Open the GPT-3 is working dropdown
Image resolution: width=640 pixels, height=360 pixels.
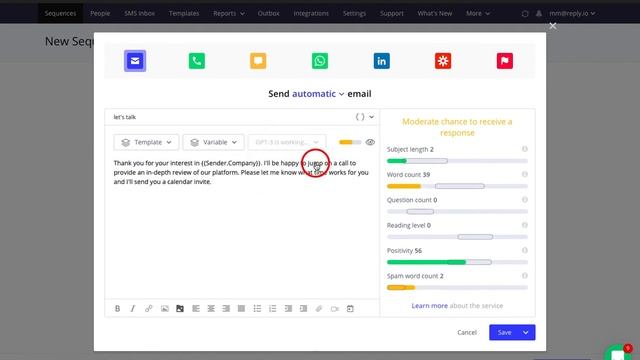[x=287, y=142]
